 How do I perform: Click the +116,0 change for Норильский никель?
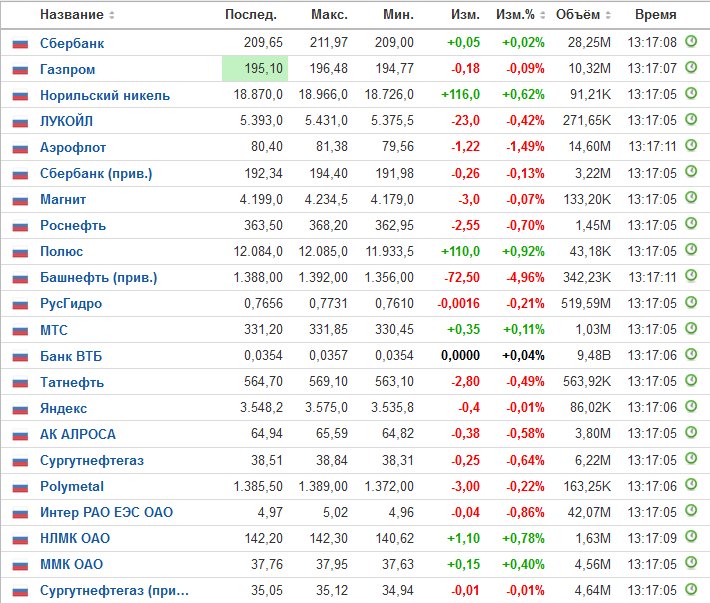pyautogui.click(x=461, y=95)
